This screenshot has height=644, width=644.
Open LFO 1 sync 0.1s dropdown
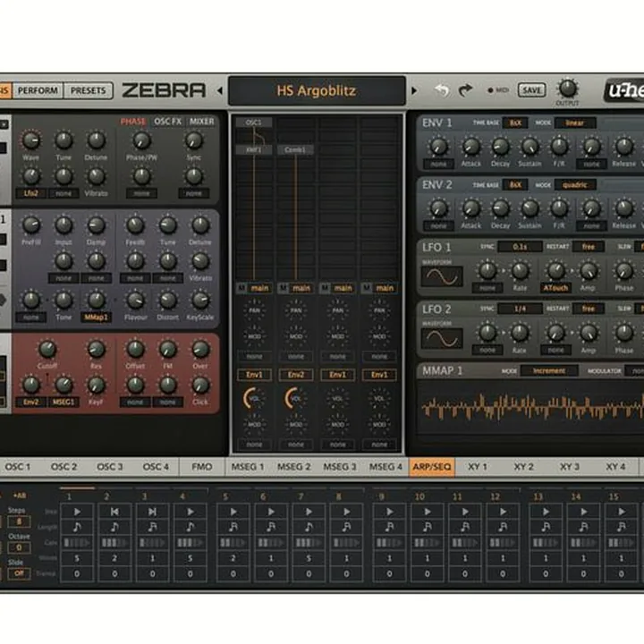[x=520, y=247]
